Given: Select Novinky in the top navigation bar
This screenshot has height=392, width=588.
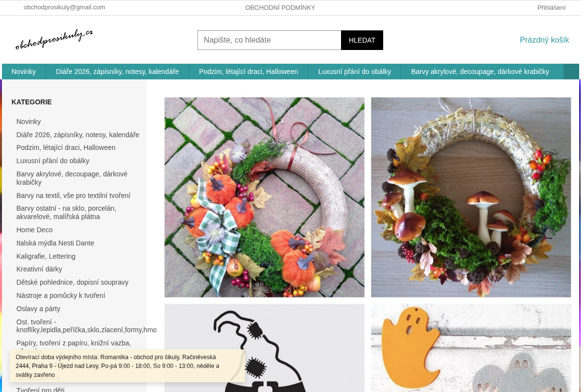Looking at the screenshot, I should (x=24, y=72).
